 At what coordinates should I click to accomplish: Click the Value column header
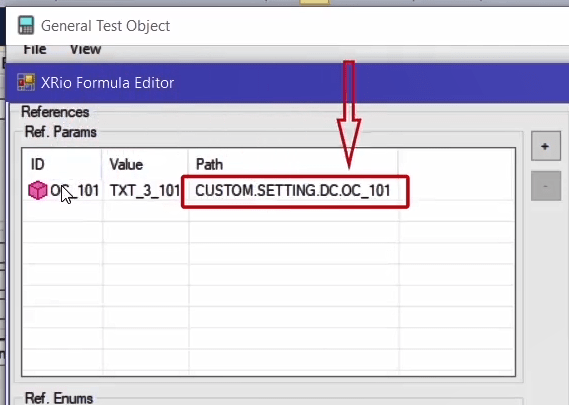coord(145,164)
